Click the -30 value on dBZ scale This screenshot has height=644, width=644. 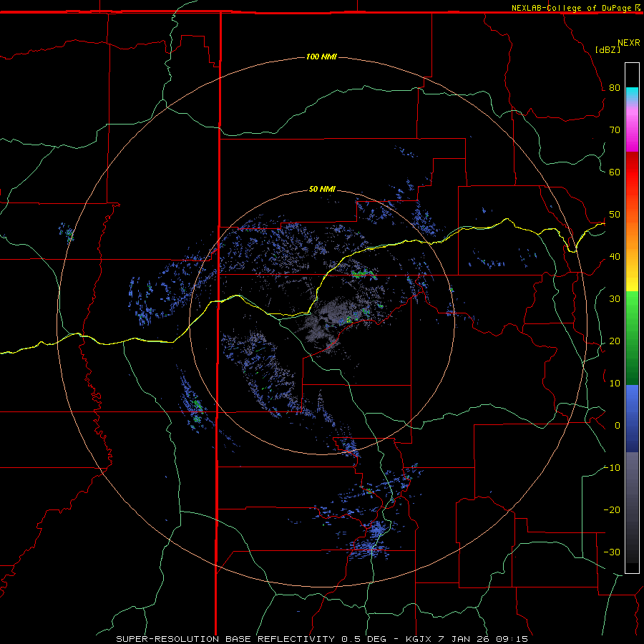tap(612, 552)
